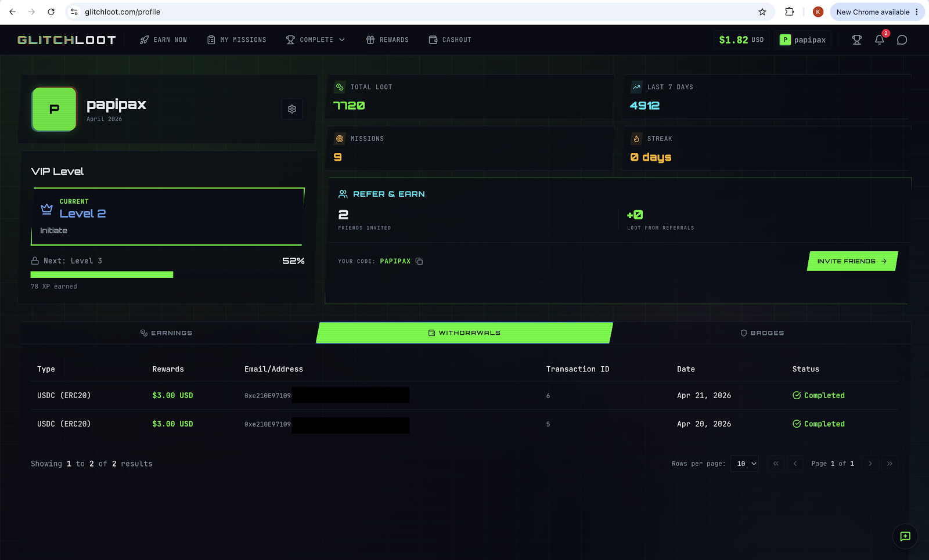Click the $3.00 USD reward for transaction 6
Image resolution: width=929 pixels, height=560 pixels.
(x=172, y=395)
